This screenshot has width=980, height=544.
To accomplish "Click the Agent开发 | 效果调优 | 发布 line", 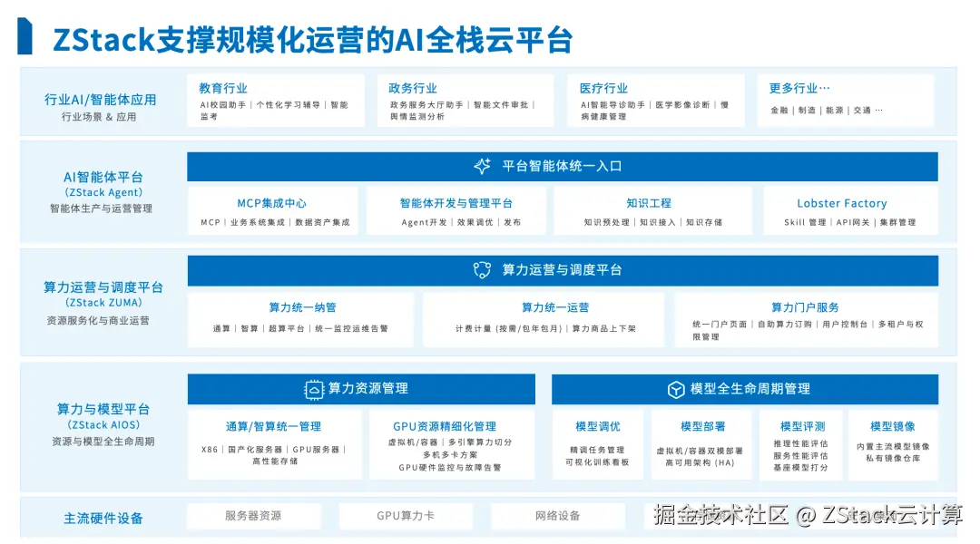I will [461, 222].
